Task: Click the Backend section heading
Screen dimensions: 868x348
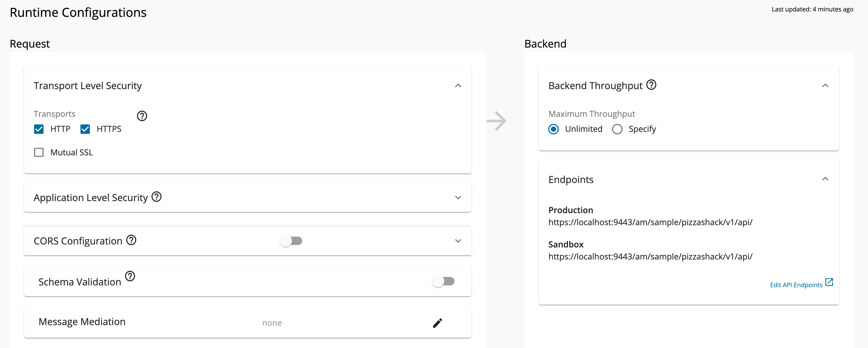Action: (545, 44)
